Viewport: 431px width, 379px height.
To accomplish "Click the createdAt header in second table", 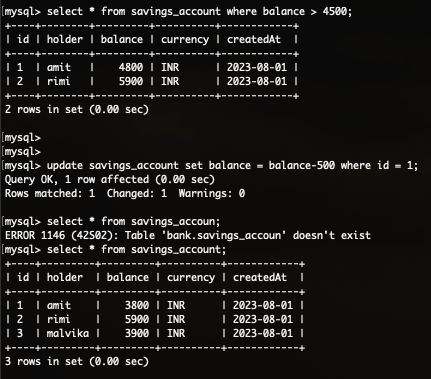I will (x=260, y=278).
